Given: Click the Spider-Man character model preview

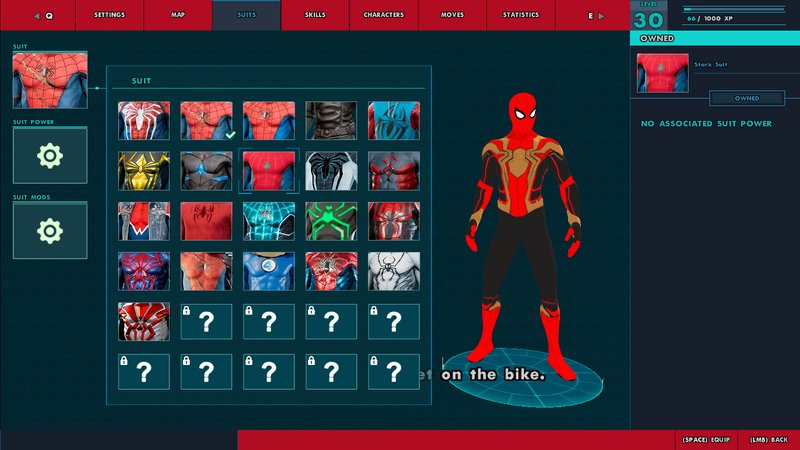Looking at the screenshot, I should 524,235.
